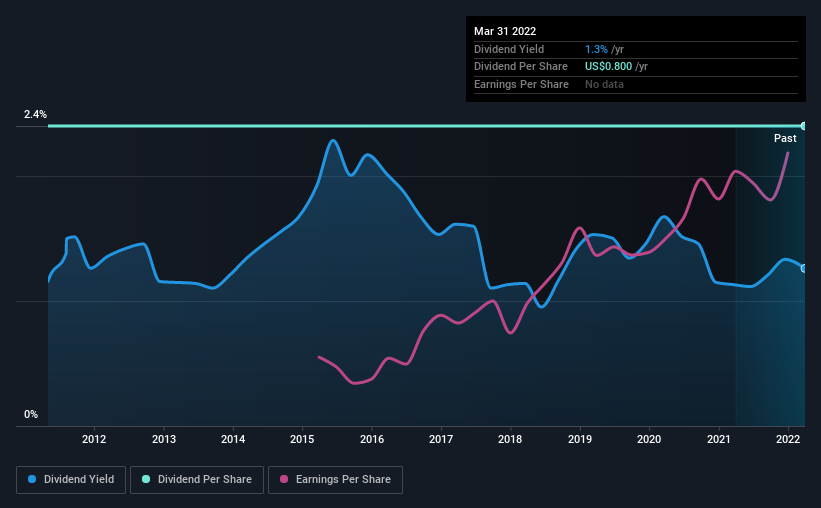
Task: Select the 2018 x-axis label
Action: tap(510, 439)
